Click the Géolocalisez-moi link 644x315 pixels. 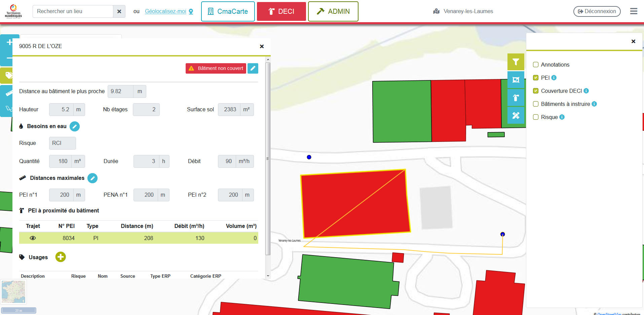[165, 11]
